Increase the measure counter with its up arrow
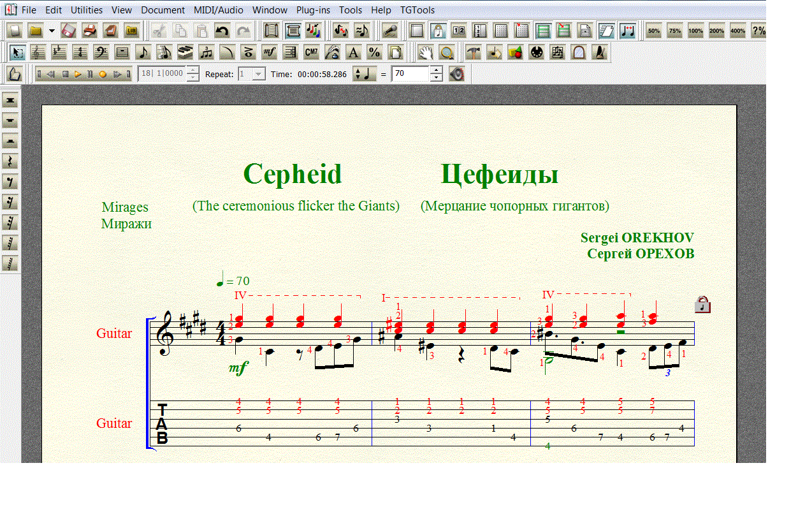This screenshot has height=521, width=812. 192,70
